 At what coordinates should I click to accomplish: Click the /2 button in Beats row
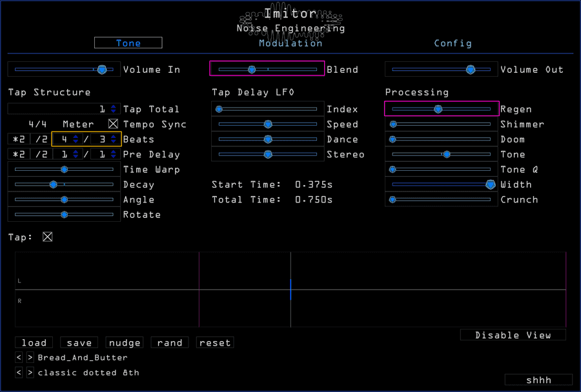[41, 139]
